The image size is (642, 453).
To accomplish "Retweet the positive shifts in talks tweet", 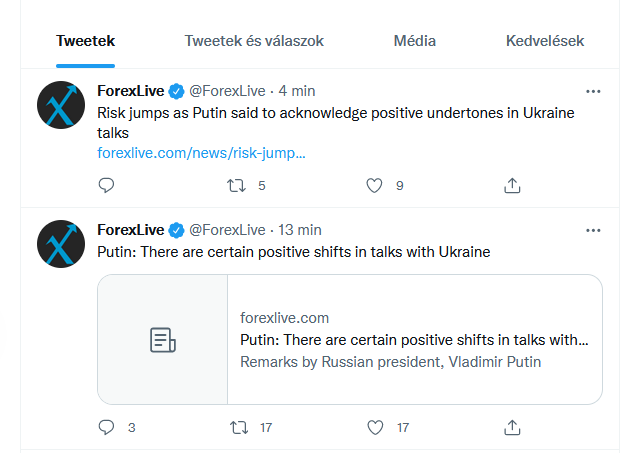I will click(239, 428).
